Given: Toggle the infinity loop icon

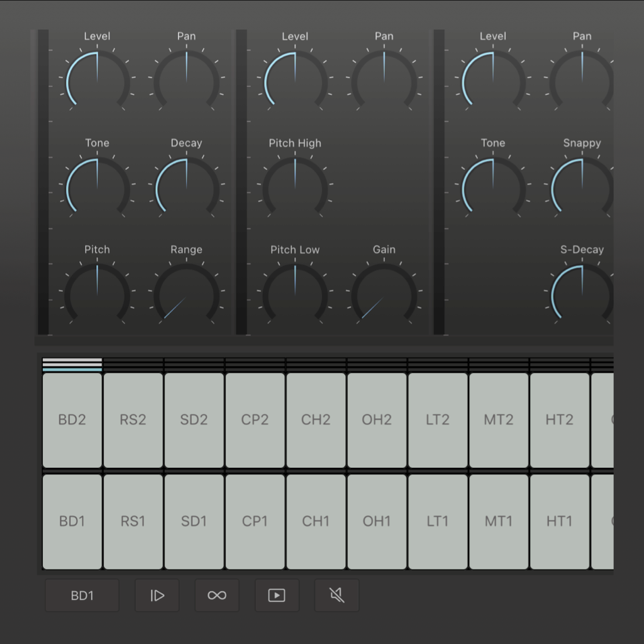Looking at the screenshot, I should point(217,595).
